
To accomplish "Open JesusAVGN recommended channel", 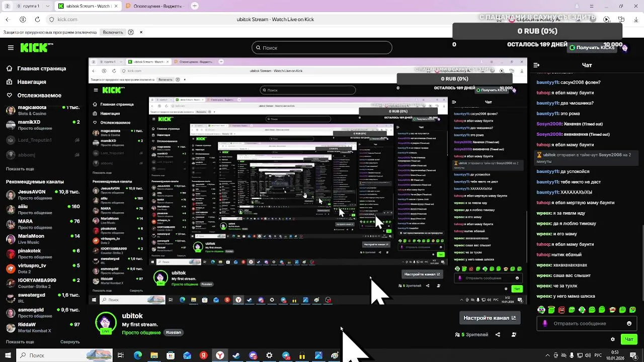I will [43, 195].
